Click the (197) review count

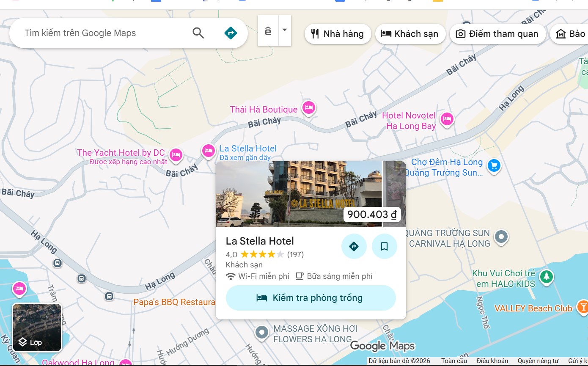(x=295, y=254)
